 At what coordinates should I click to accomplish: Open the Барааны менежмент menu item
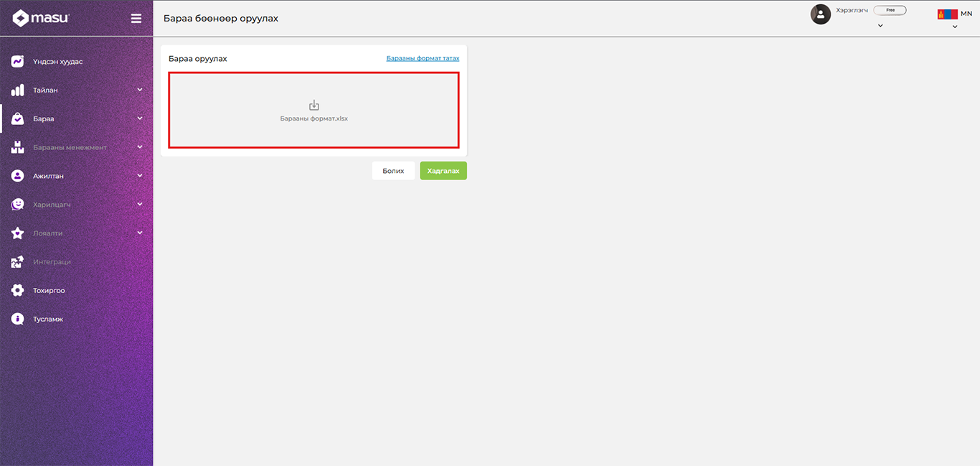pos(70,147)
